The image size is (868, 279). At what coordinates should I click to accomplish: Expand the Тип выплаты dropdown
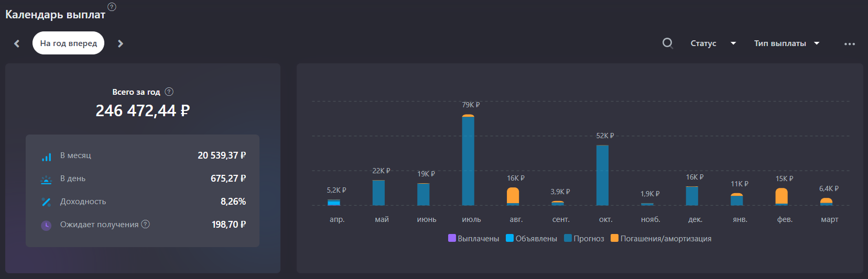coord(787,43)
